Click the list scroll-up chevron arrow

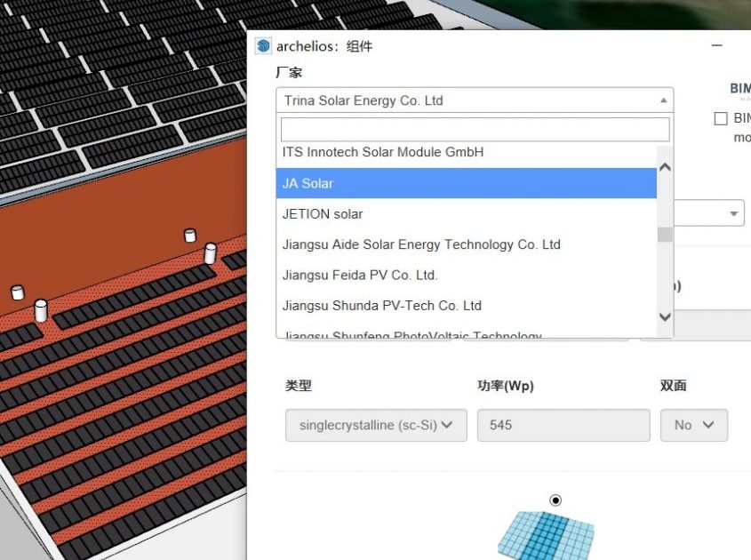665,167
